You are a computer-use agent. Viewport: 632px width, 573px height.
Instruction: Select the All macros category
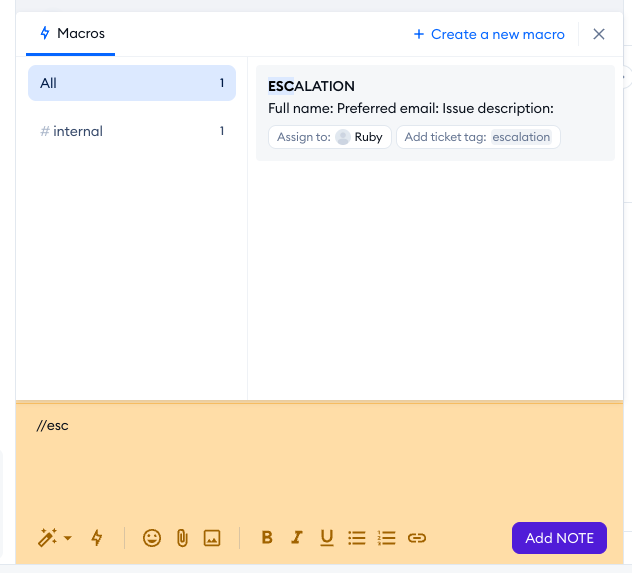tap(132, 83)
